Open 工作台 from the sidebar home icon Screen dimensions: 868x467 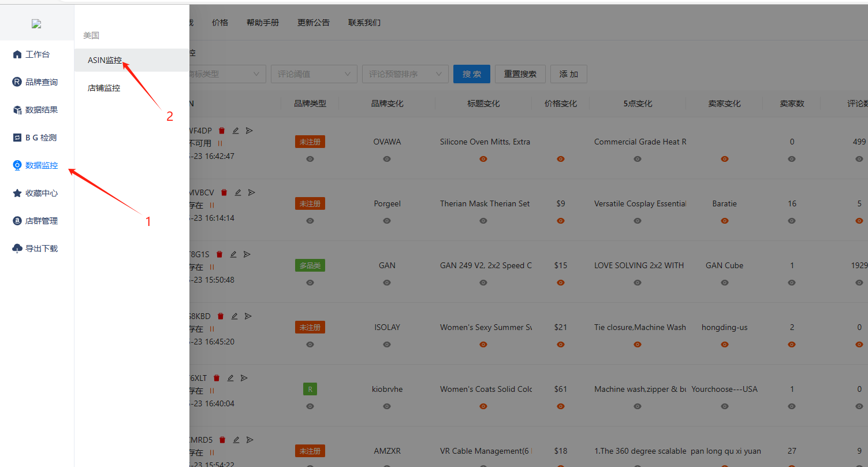(x=37, y=54)
